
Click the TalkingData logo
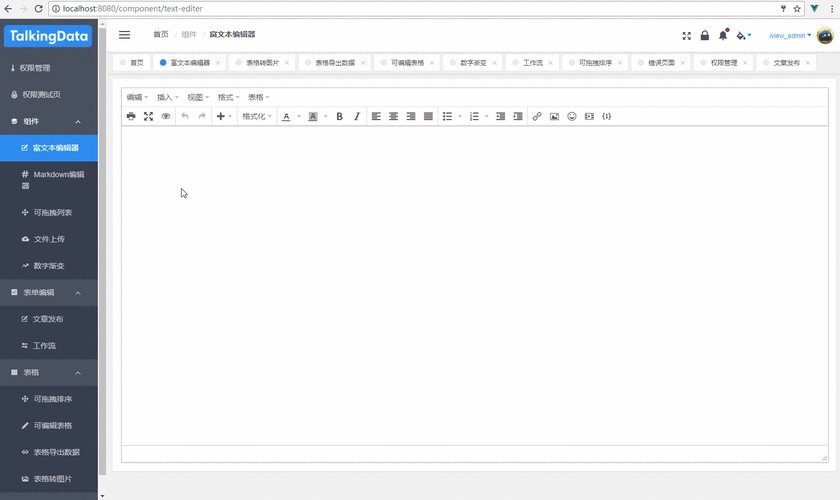[x=48, y=36]
